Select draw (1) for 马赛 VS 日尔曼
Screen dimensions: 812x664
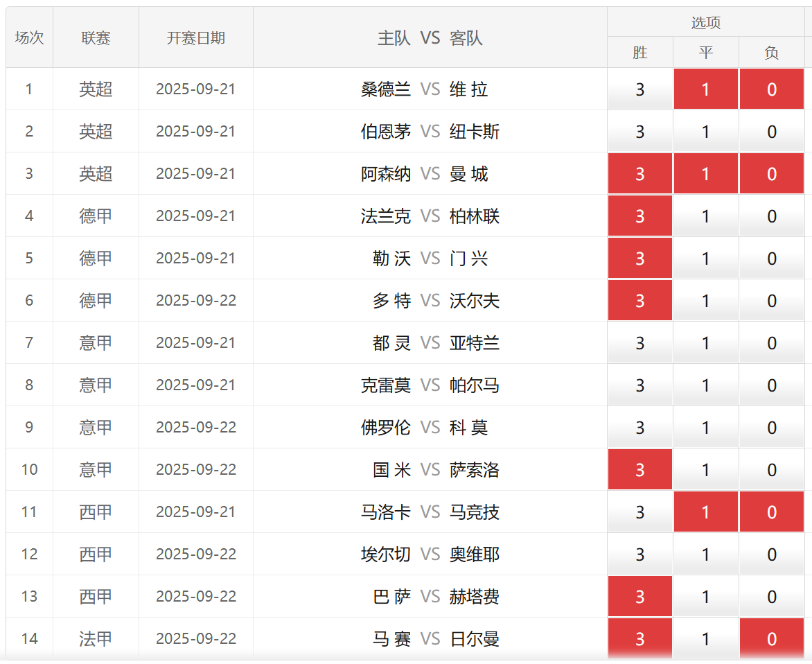pos(705,639)
